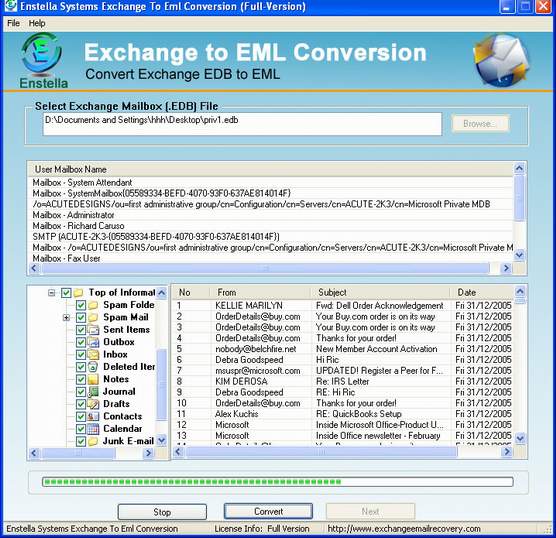Click the Calendar grid icon

(x=93, y=429)
